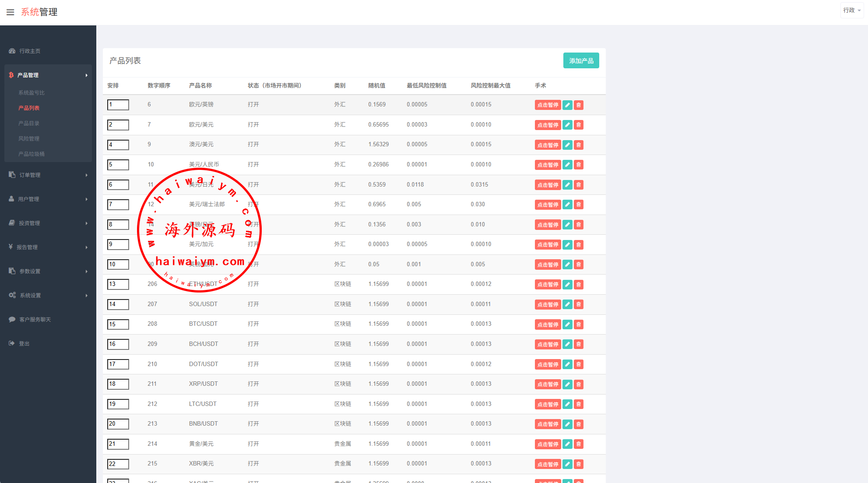
Task: Click pencil edit icon for BTC/USDT row
Action: coord(567,324)
